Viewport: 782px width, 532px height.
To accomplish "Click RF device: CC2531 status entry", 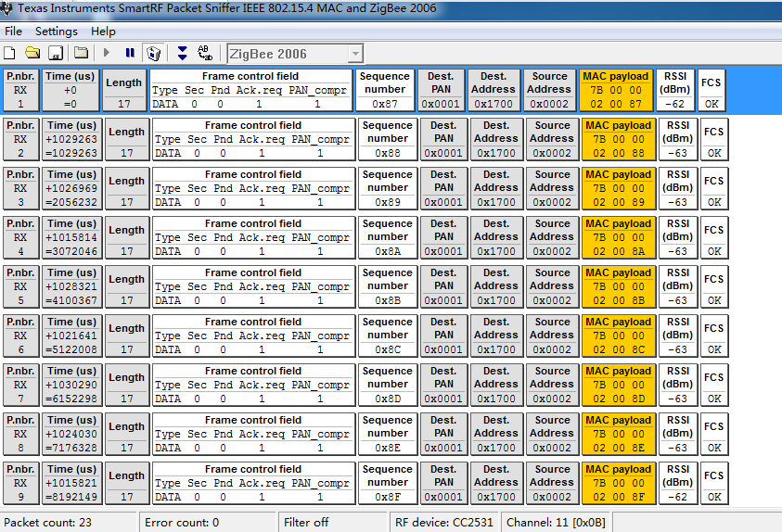I will coord(443,523).
